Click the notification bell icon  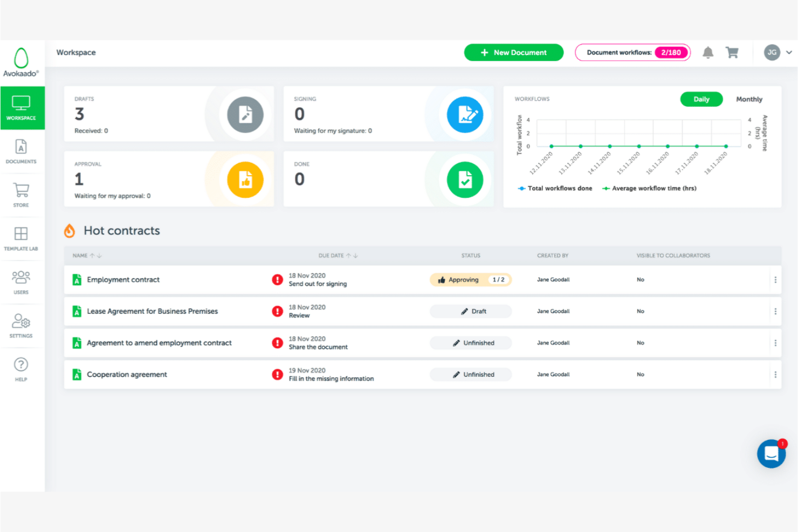coord(708,52)
